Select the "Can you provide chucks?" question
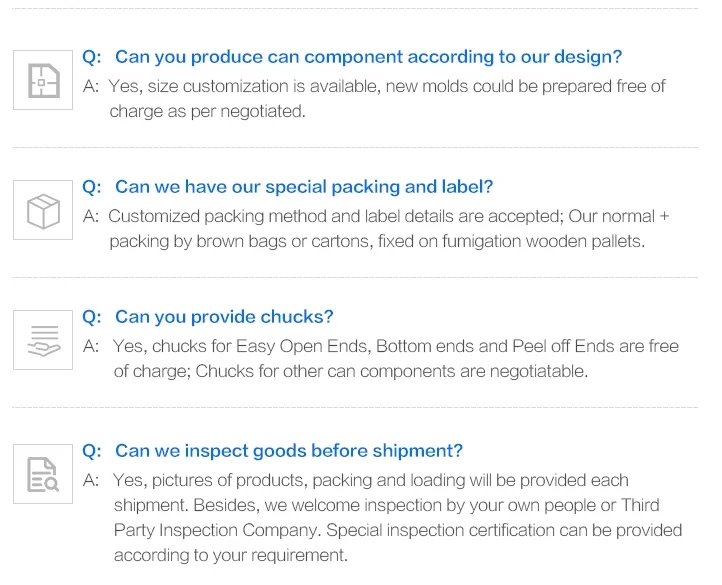This screenshot has width=722, height=585. (224, 317)
